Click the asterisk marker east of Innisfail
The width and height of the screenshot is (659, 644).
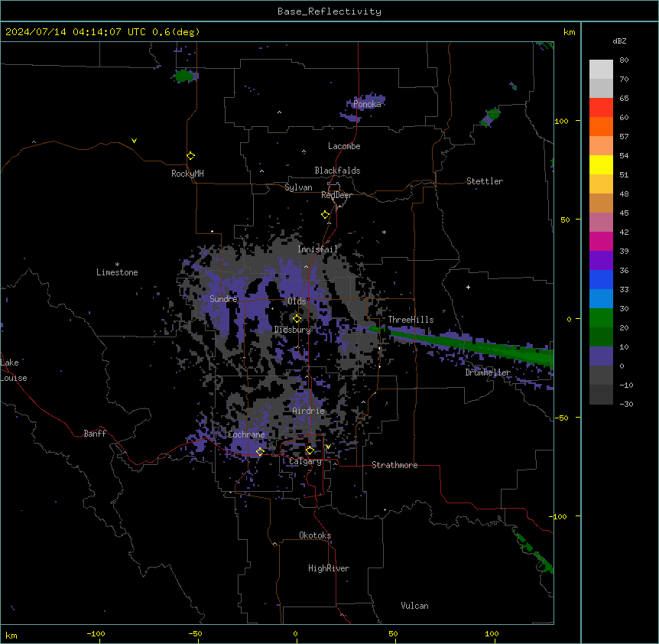[x=384, y=232]
